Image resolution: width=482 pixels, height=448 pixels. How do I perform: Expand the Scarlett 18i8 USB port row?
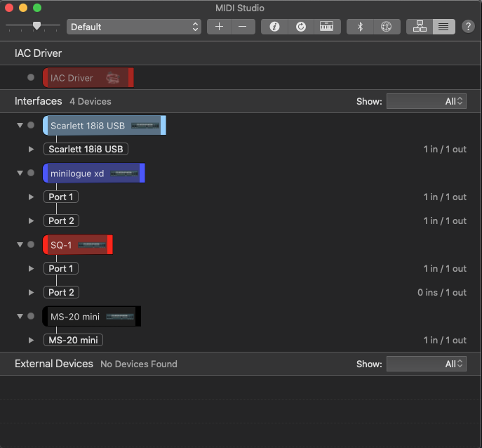pyautogui.click(x=31, y=150)
